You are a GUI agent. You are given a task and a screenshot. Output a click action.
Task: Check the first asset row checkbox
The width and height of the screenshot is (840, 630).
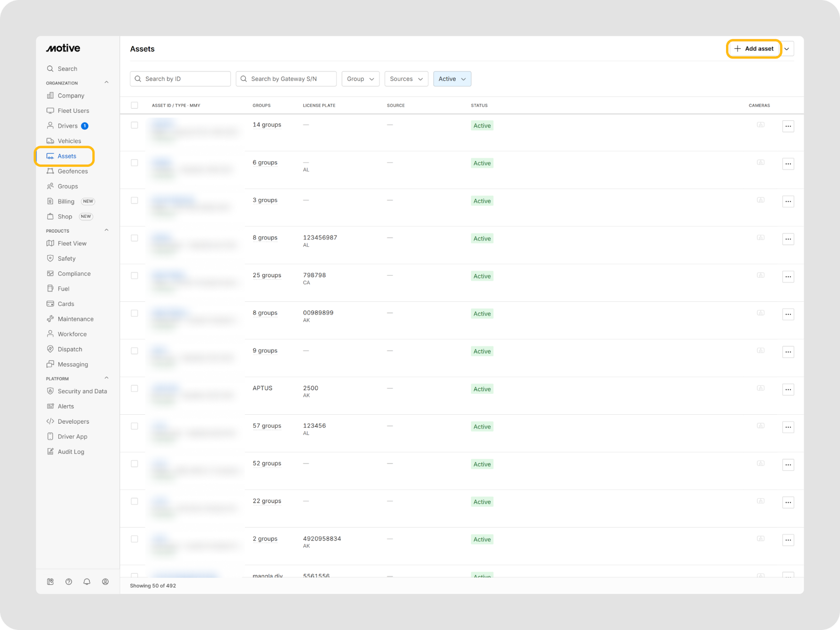134,125
